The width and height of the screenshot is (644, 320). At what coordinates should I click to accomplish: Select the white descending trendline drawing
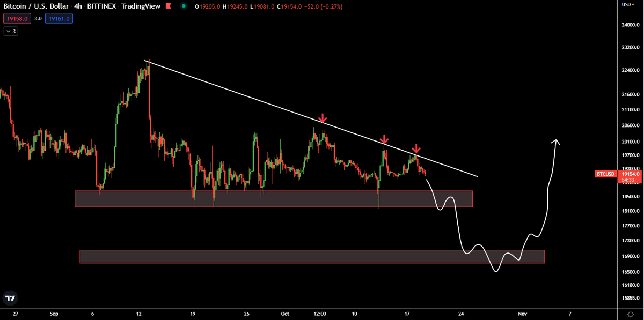click(311, 118)
